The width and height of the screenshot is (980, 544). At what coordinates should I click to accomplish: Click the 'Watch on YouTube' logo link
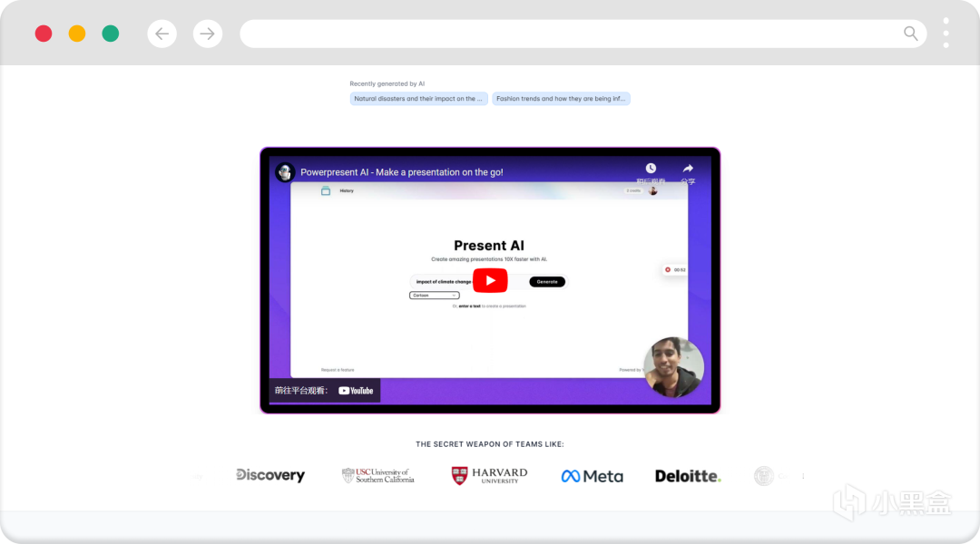(x=356, y=391)
